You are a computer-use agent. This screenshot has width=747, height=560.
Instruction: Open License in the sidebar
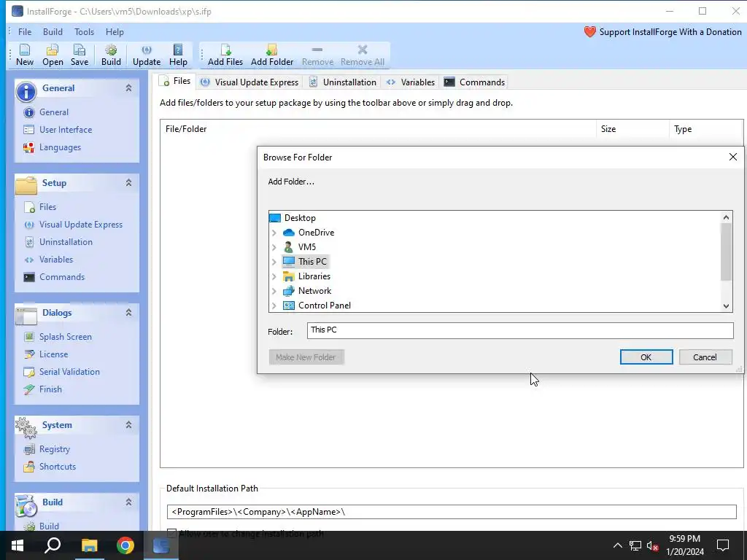[x=46, y=354]
